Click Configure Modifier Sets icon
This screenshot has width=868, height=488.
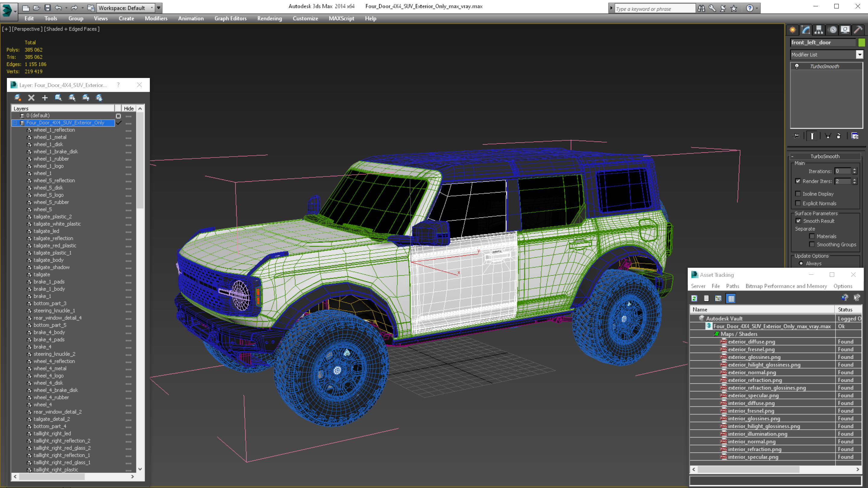click(855, 136)
